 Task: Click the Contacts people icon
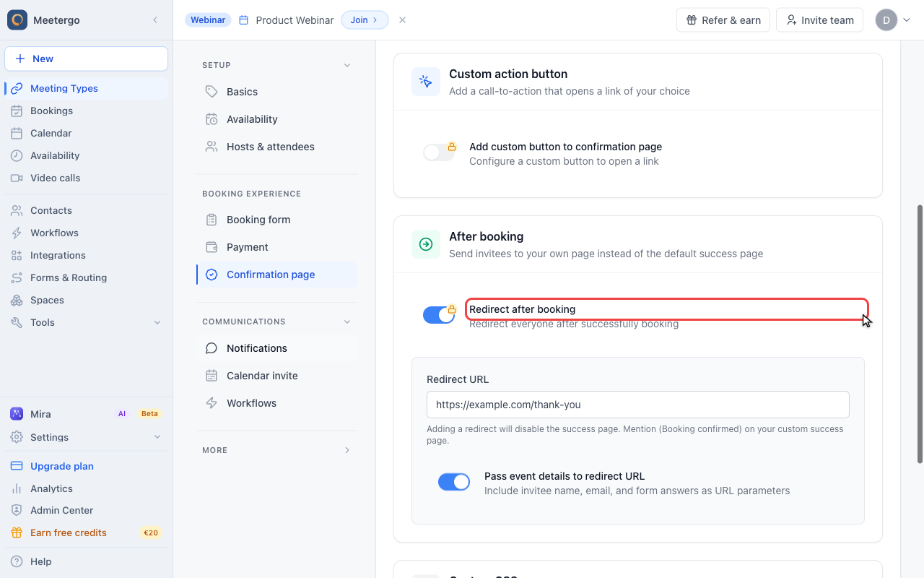click(x=17, y=210)
